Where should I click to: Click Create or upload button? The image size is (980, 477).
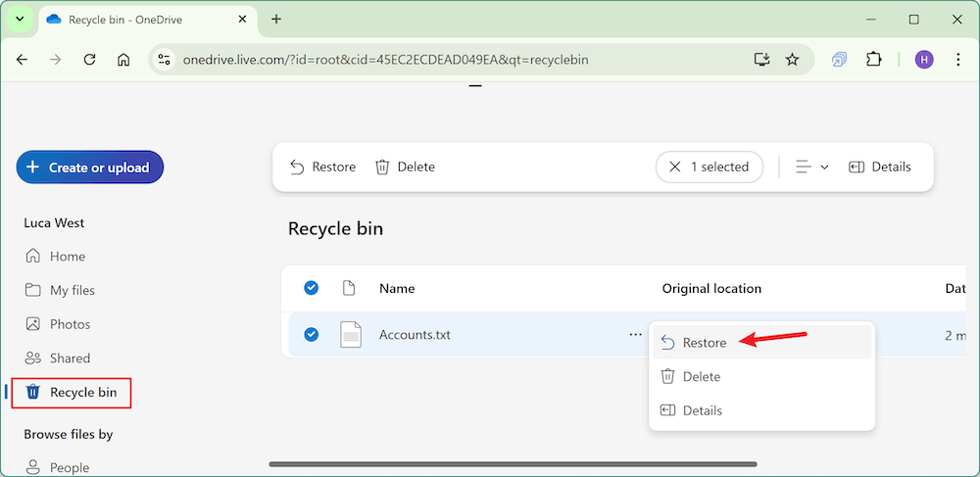coord(90,167)
